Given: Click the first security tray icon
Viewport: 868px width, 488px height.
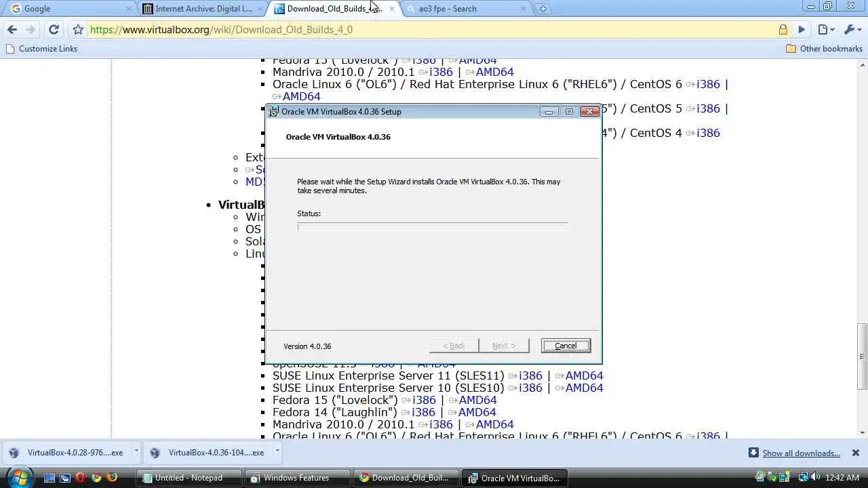Looking at the screenshot, I should pos(761,478).
